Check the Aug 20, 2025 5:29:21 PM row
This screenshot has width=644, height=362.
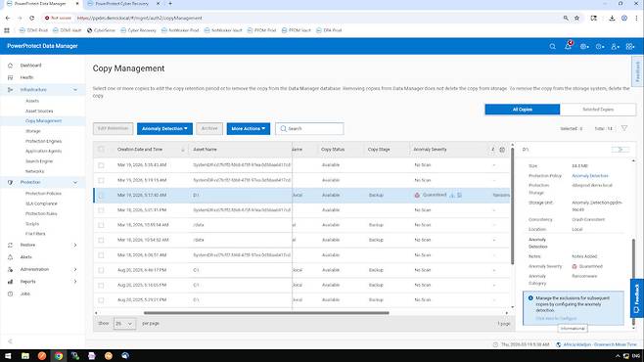[x=101, y=300]
